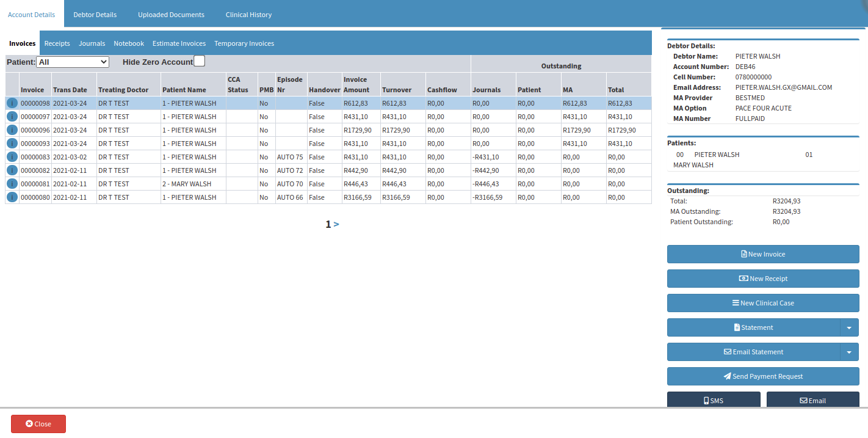Open info icon for invoice 00000082
The width and height of the screenshot is (868, 438).
point(12,170)
